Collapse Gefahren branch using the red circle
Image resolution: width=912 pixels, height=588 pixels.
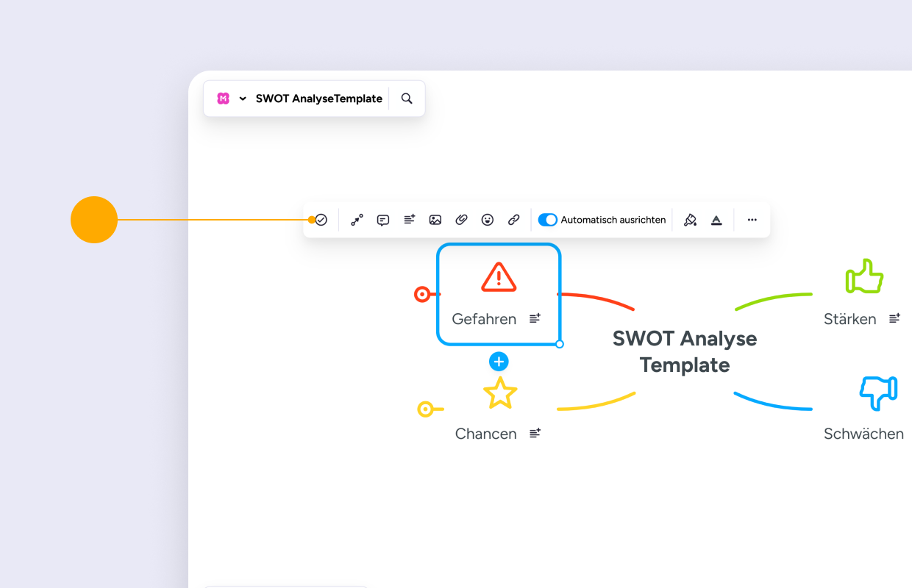pos(422,295)
